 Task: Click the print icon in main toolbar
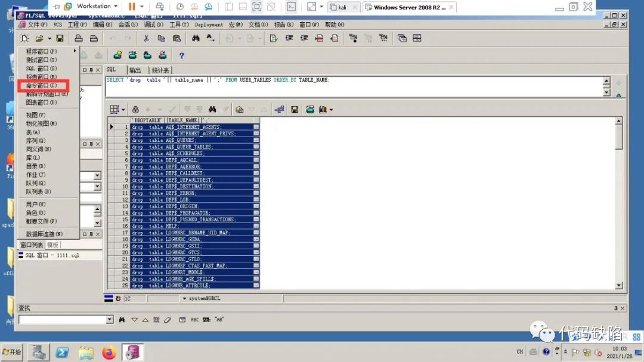pos(78,38)
